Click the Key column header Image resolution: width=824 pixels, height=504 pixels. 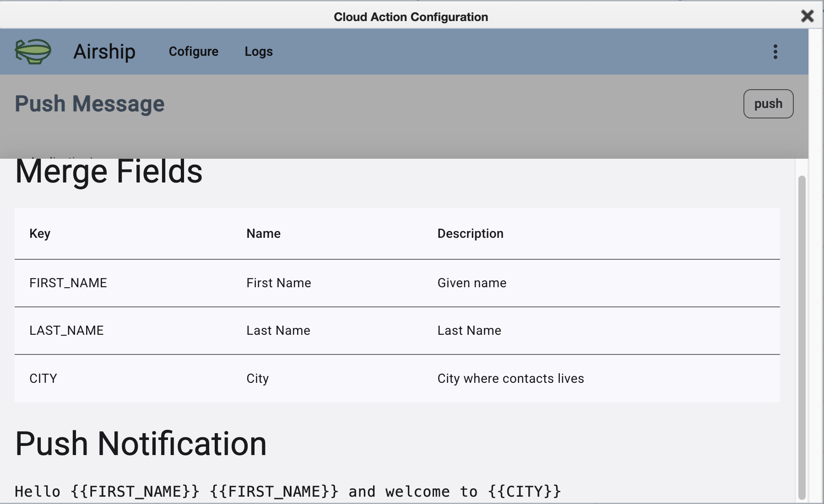(x=40, y=233)
